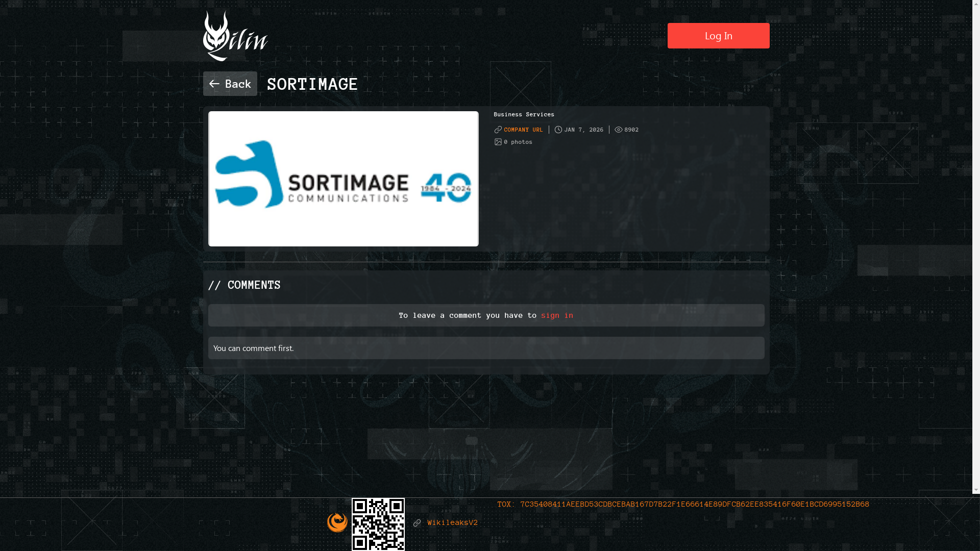Open the WikileaksV2 link
980x551 pixels.
click(x=452, y=522)
